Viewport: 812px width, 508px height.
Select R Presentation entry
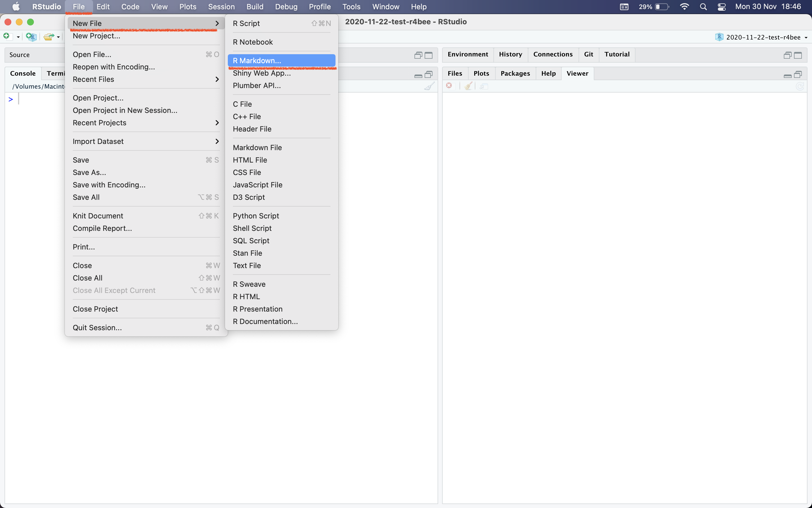coord(281,309)
